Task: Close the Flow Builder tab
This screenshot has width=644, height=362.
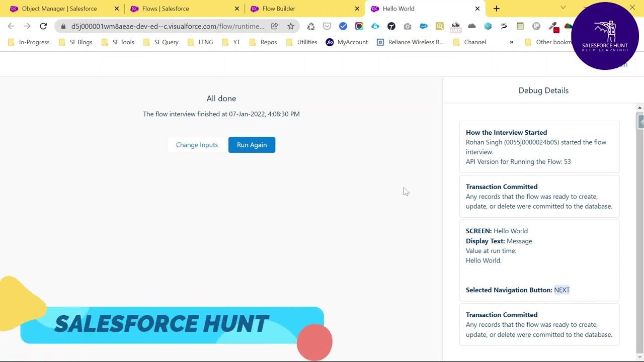Action: pyautogui.click(x=358, y=9)
